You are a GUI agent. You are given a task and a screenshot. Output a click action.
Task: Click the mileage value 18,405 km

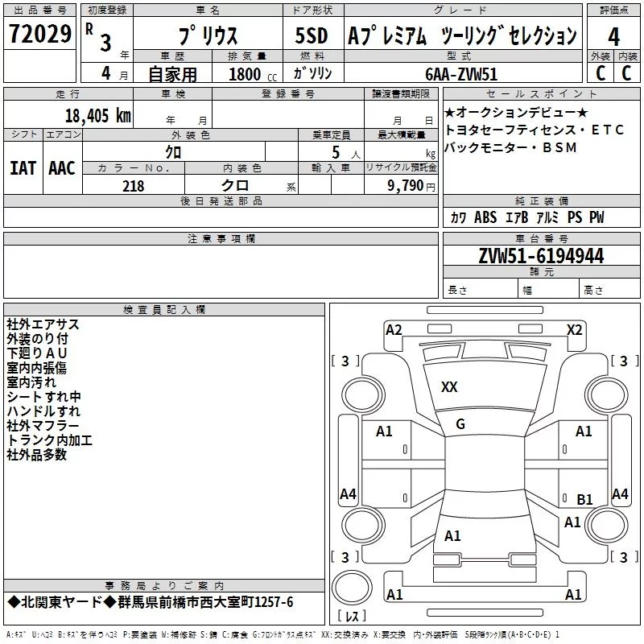(x=98, y=116)
